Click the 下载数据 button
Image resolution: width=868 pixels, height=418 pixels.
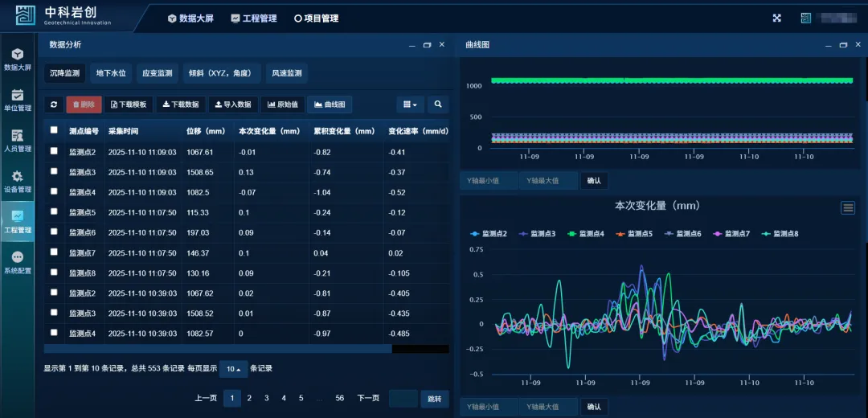coord(180,104)
